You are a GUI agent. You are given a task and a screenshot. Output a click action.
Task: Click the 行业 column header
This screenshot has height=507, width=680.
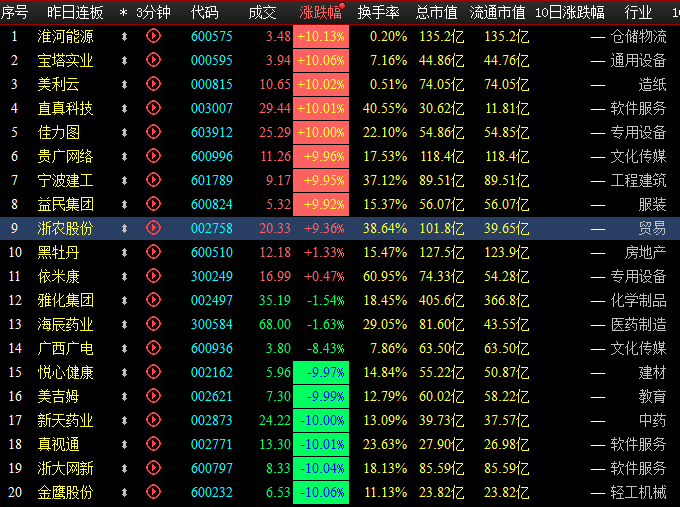[637, 12]
